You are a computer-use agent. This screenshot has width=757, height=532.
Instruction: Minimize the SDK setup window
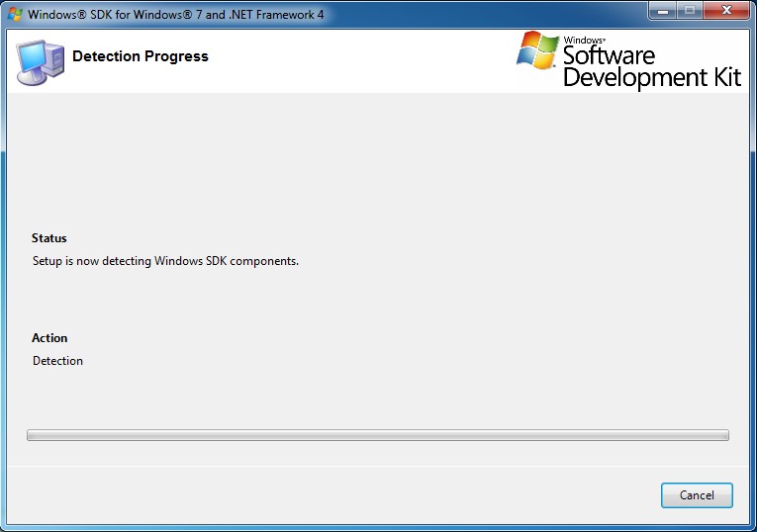(663, 10)
